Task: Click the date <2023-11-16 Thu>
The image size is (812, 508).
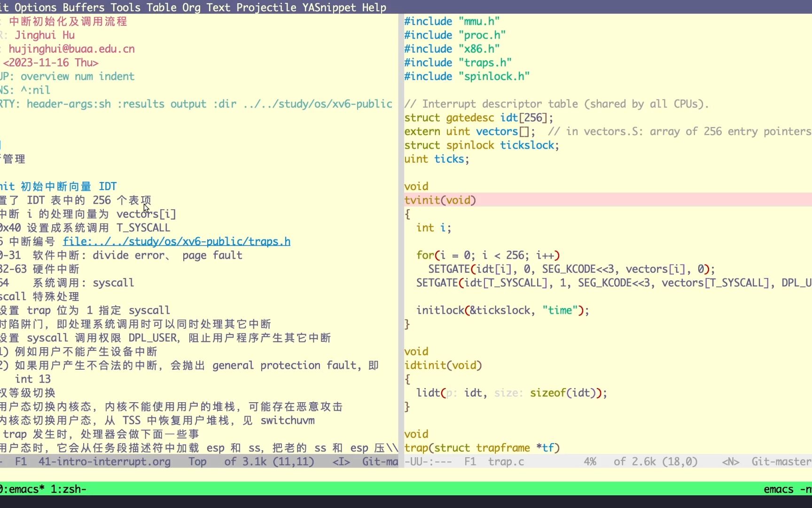Action: (51, 63)
